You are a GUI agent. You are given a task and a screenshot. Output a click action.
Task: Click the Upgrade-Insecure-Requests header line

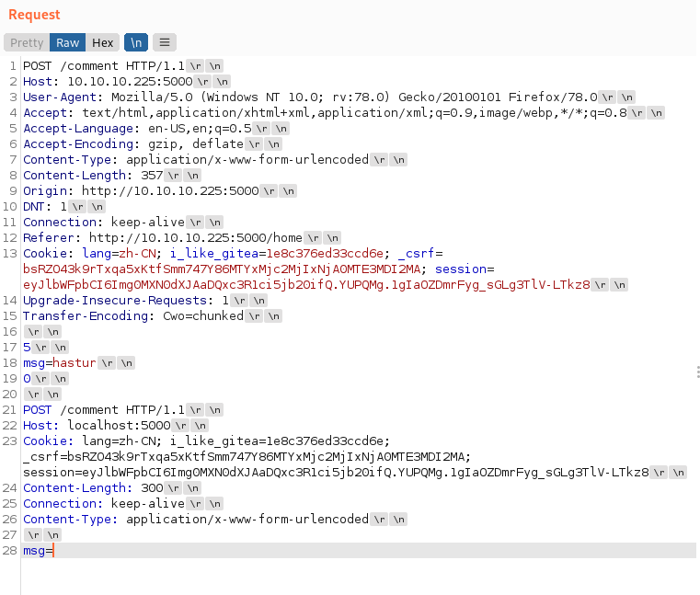(x=125, y=300)
